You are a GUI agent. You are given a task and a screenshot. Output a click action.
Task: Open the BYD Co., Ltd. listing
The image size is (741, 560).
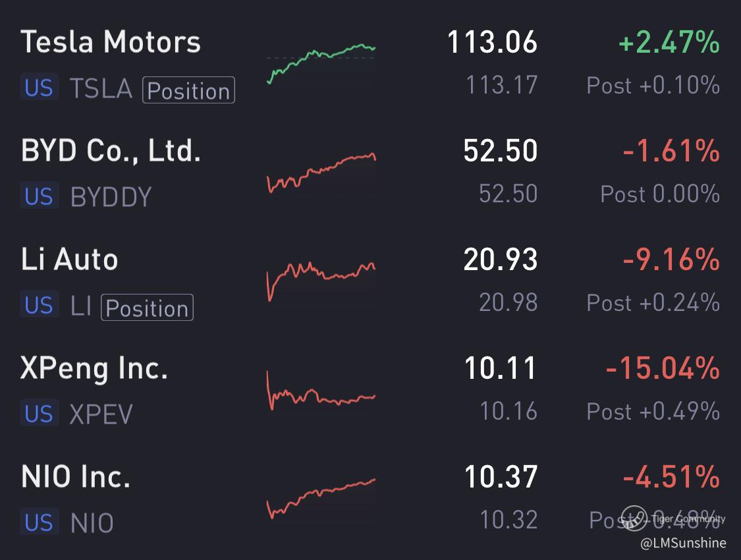pos(111,151)
